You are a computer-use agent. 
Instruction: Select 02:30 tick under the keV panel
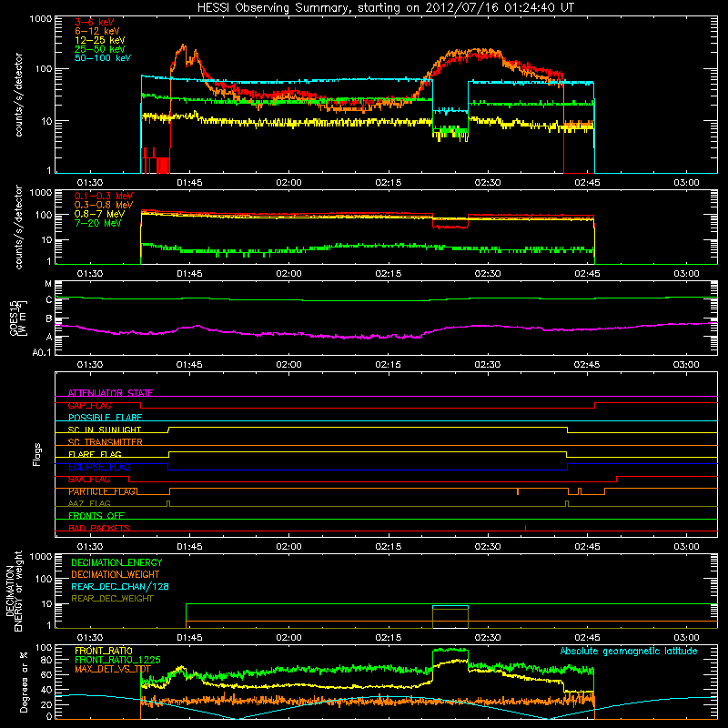coord(488,183)
